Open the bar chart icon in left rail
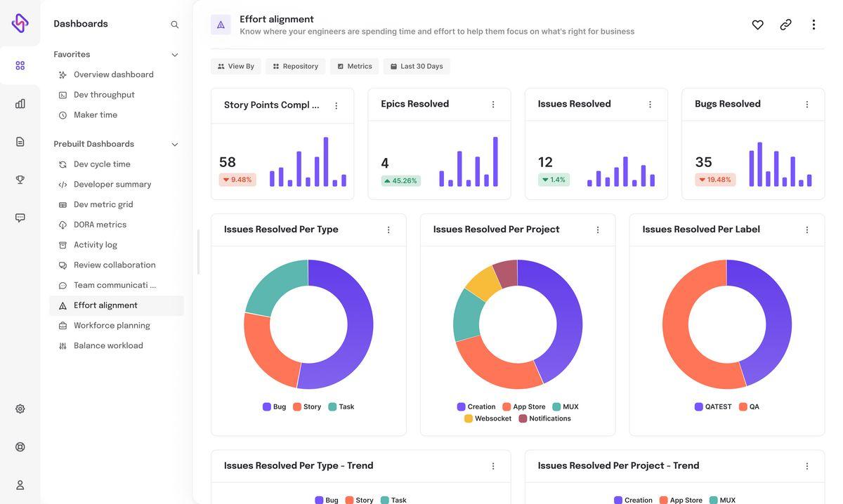Screen dimensions: 843x504 tap(20, 104)
